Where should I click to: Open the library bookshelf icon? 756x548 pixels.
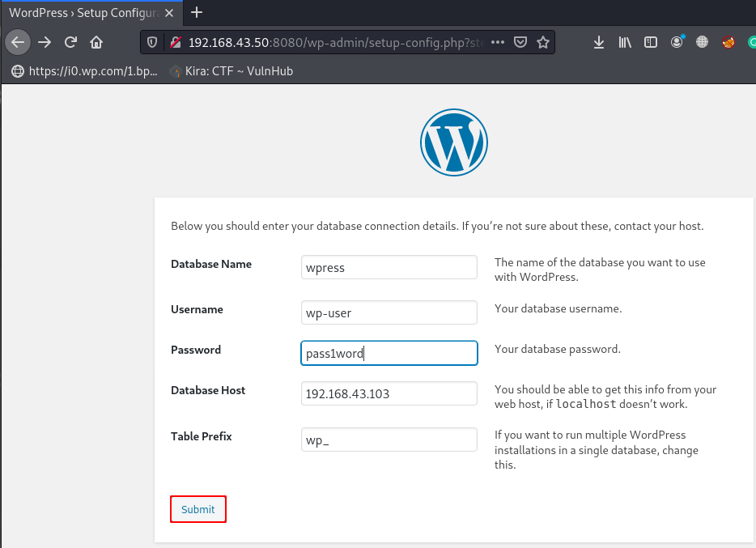point(625,42)
